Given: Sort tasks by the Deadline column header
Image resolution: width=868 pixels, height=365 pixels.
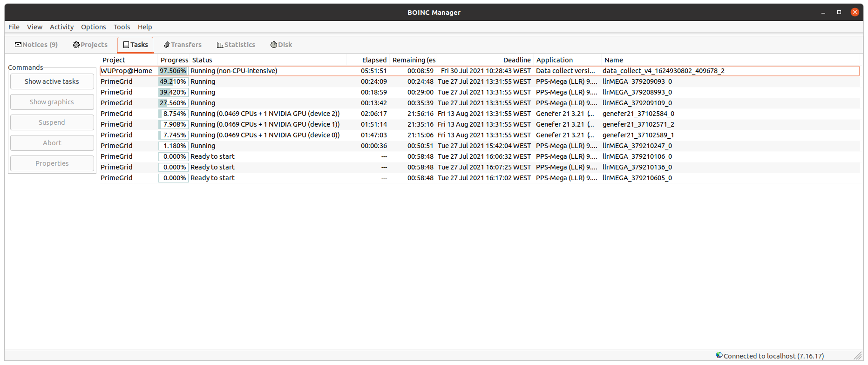Looking at the screenshot, I should 516,60.
